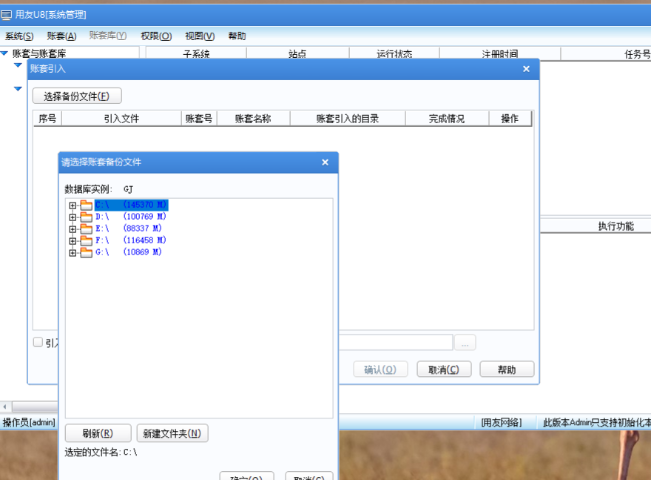Click the 选择备份文件(F) button

click(x=77, y=96)
